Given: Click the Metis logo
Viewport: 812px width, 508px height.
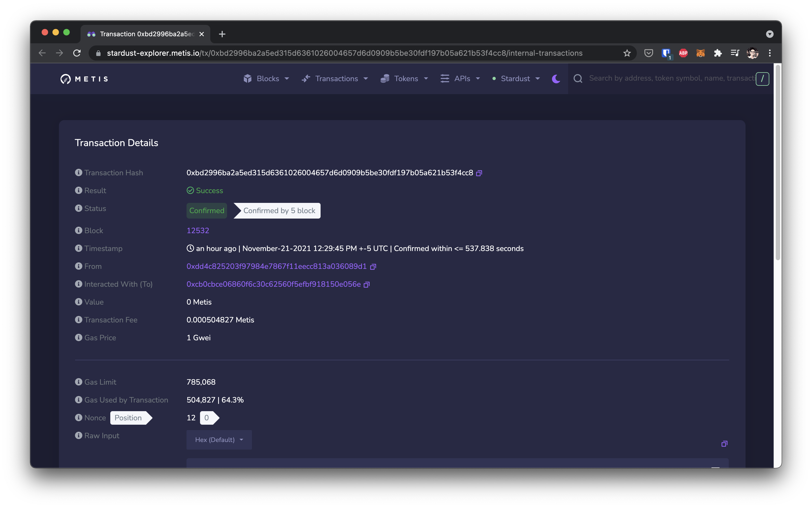Looking at the screenshot, I should 84,79.
